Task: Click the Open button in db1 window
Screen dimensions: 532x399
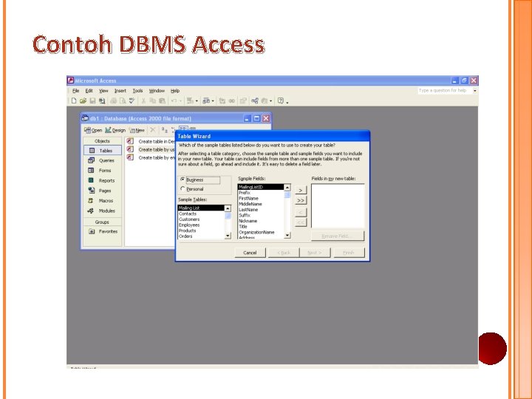Action: (x=93, y=130)
